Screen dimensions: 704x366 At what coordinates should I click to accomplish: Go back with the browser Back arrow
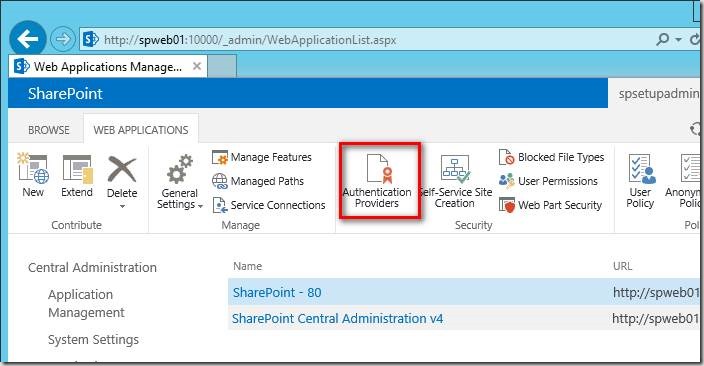click(28, 40)
